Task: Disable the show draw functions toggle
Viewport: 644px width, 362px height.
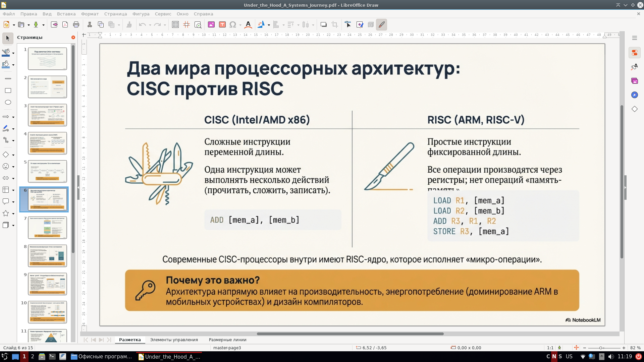Action: tap(381, 24)
